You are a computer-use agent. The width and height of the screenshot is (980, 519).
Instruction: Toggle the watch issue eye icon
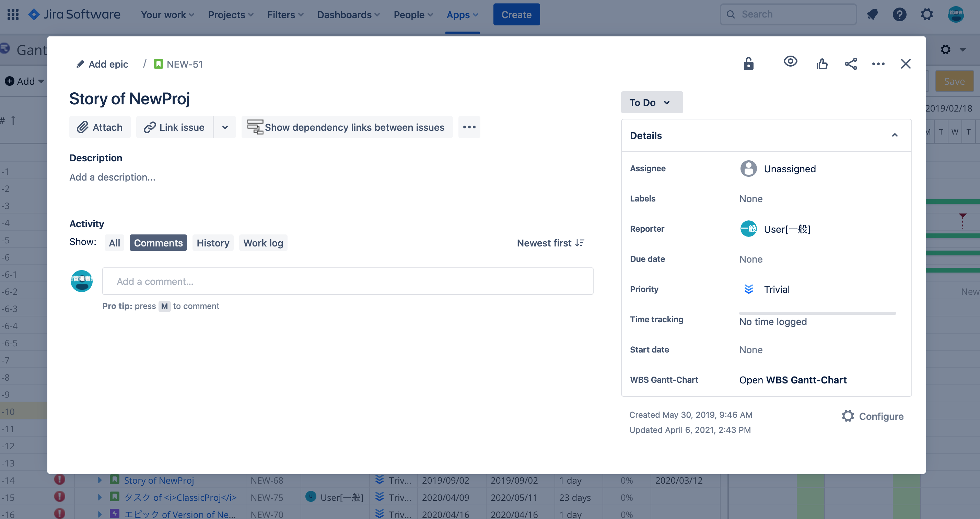click(x=790, y=61)
